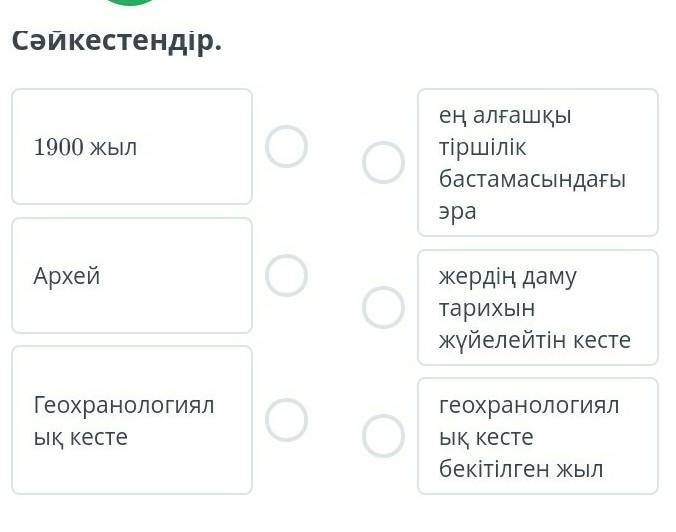Click the text "жүйелейтін кесте"
The image size is (676, 532).
pyautogui.click(x=534, y=340)
